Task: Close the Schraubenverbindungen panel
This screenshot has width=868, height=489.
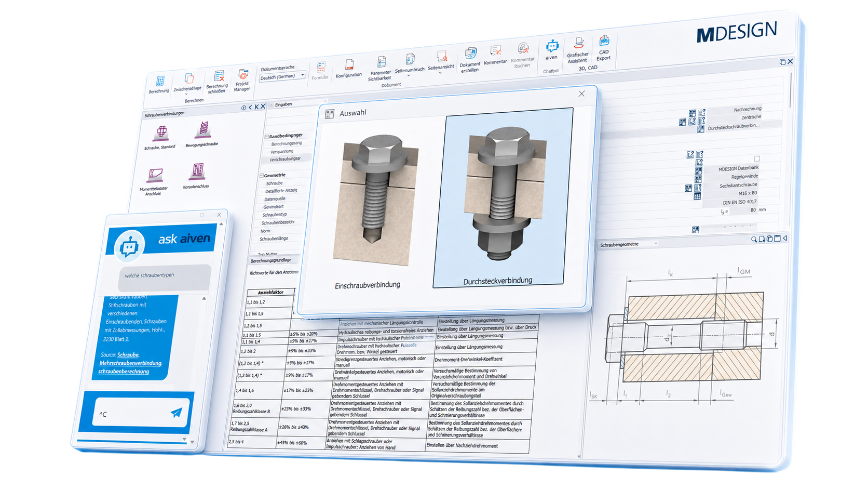Action: click(263, 106)
